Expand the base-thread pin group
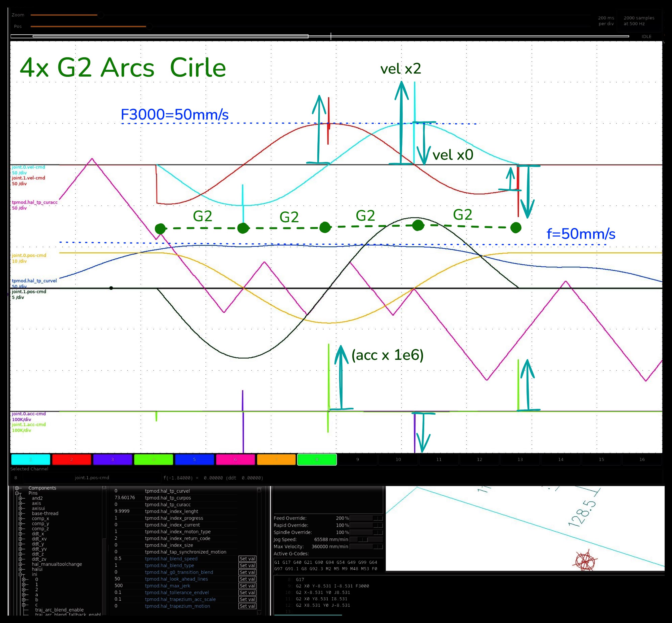Viewport: 672px width, 623px height. 20,514
